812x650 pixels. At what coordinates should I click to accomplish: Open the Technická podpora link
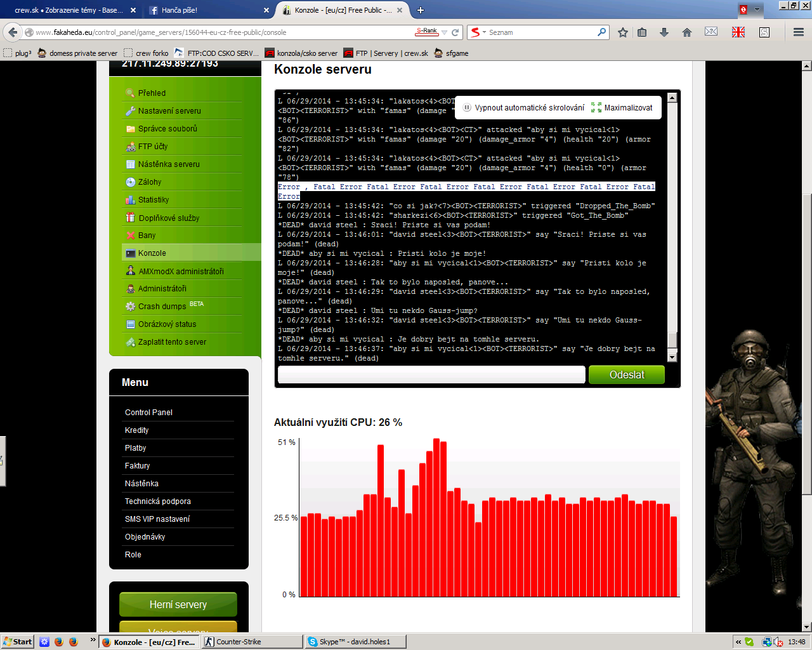point(157,501)
